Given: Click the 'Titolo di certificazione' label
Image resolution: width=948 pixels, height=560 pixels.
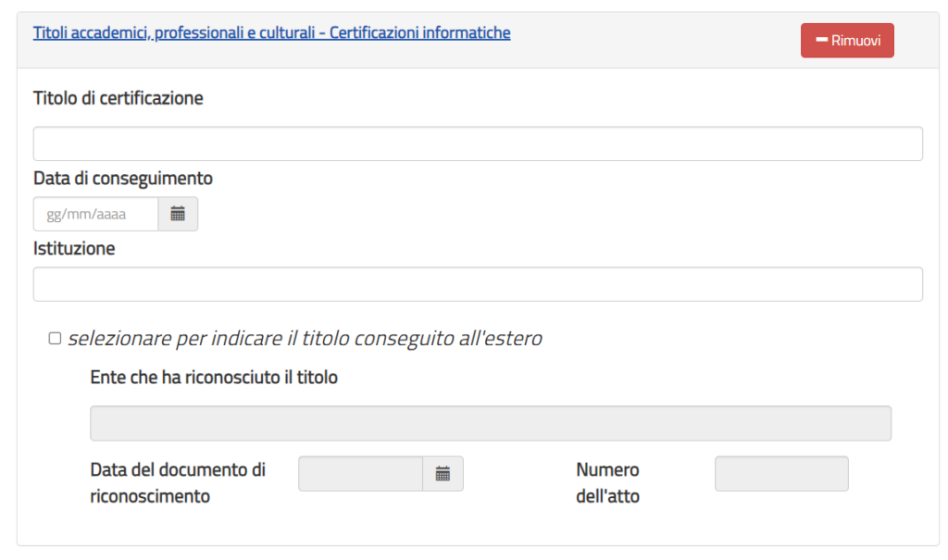Looking at the screenshot, I should pos(118,97).
